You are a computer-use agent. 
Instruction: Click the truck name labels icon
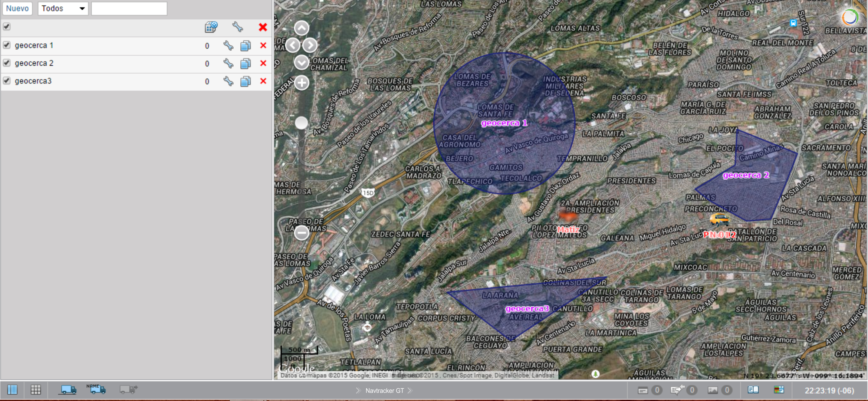coord(96,389)
